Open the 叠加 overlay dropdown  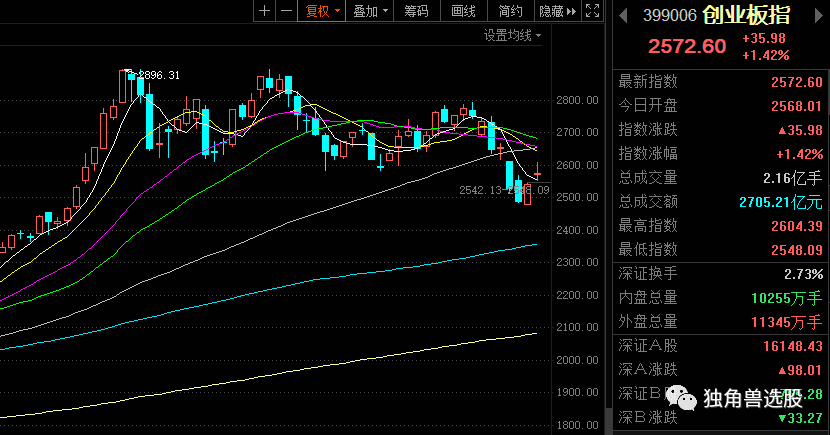pyautogui.click(x=370, y=11)
